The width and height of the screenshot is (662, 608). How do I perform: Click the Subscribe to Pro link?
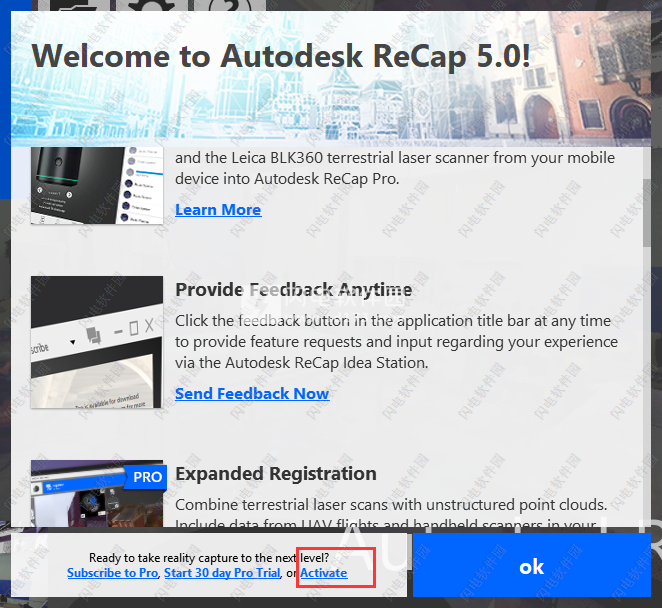[112, 573]
